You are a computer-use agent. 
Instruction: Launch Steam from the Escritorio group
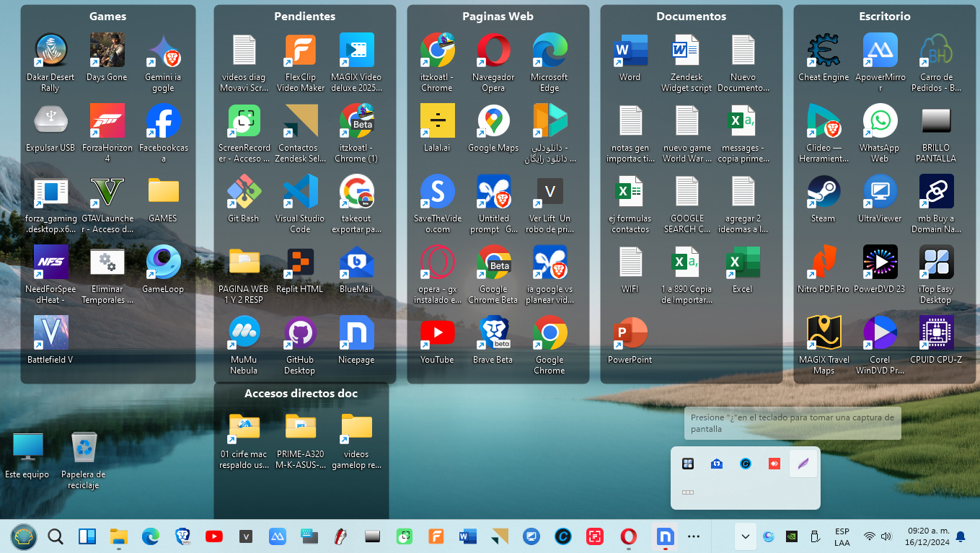[x=824, y=192]
